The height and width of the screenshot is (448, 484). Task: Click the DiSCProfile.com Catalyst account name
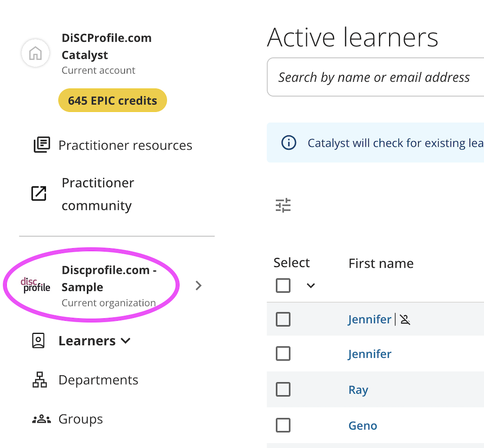(x=106, y=46)
